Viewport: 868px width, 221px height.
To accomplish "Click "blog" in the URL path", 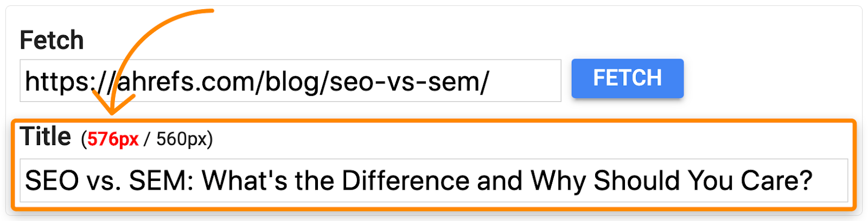I will click(293, 82).
